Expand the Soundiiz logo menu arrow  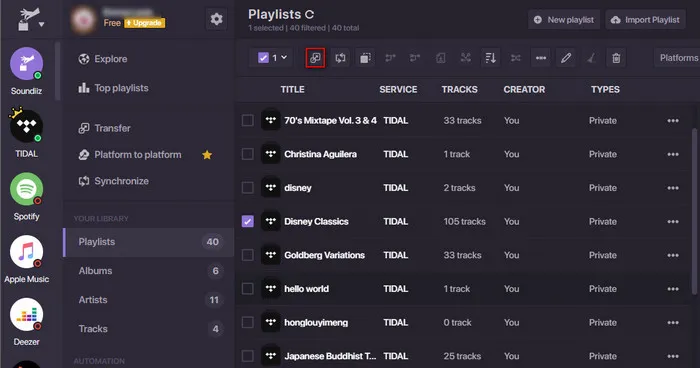(42, 25)
